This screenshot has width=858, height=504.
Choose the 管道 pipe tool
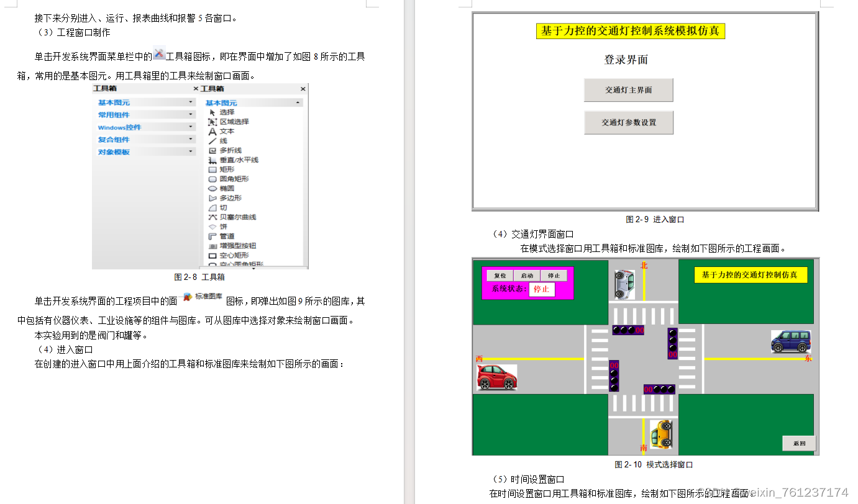[x=221, y=236]
